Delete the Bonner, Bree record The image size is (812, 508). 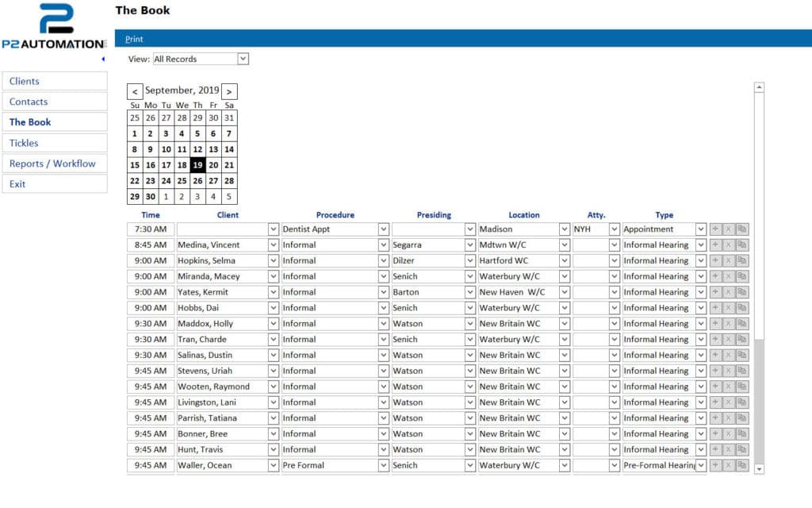point(728,433)
